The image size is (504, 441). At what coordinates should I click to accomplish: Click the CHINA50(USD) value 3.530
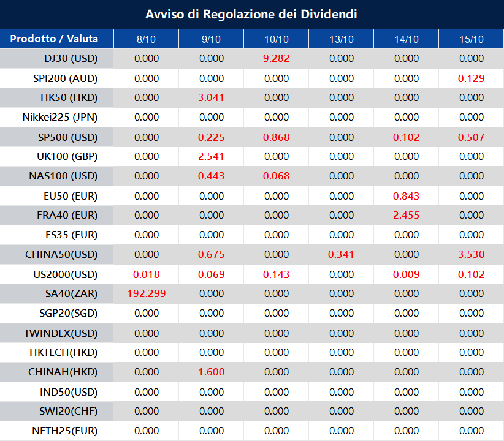click(x=471, y=254)
